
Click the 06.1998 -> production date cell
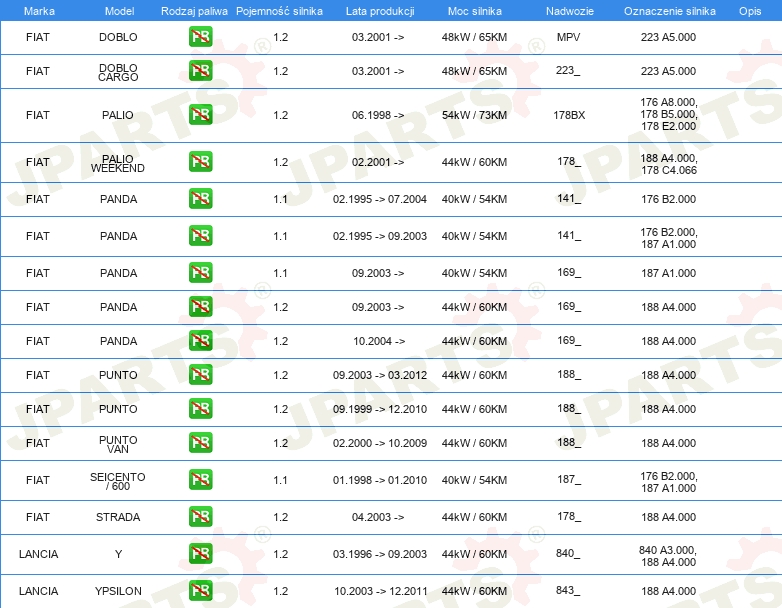point(378,115)
